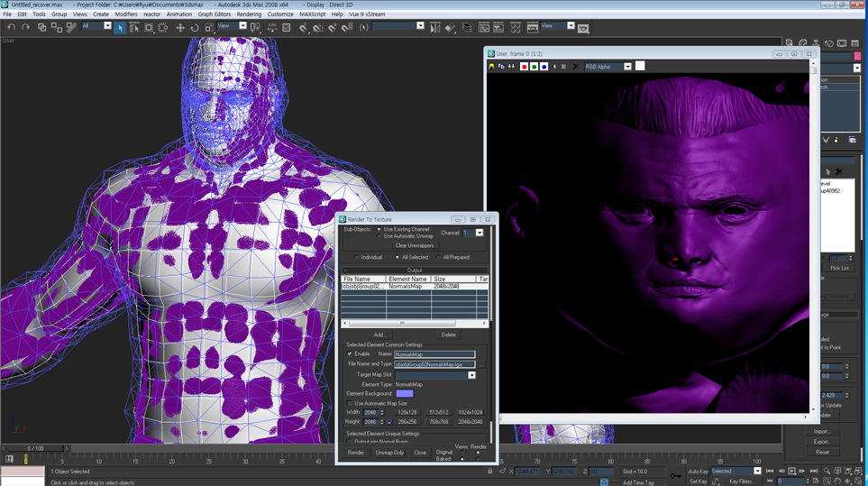
Task: Open the render View dropdown near teapot
Action: pos(571,26)
